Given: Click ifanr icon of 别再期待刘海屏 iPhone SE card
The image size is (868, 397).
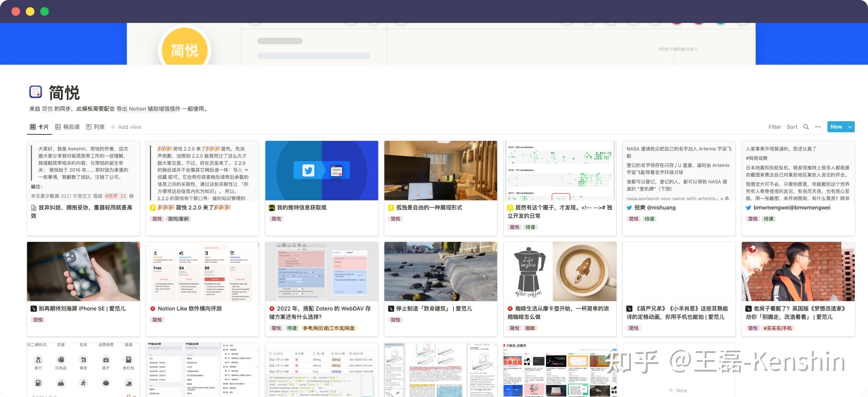Looking at the screenshot, I should pos(34,309).
